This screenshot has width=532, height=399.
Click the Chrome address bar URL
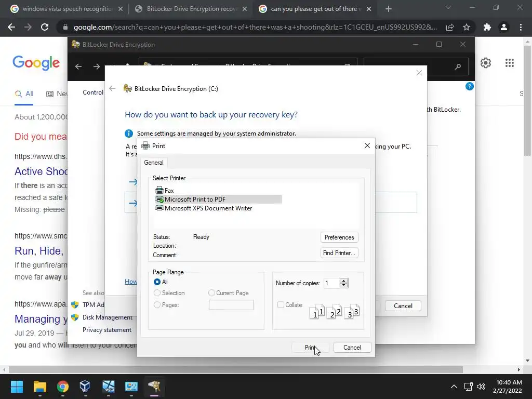pos(255,27)
